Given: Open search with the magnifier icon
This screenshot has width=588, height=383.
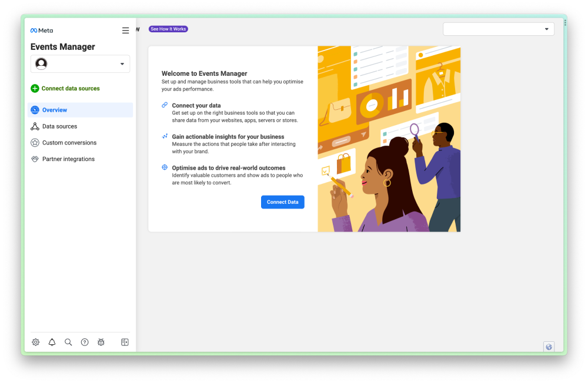Looking at the screenshot, I should click(x=68, y=342).
